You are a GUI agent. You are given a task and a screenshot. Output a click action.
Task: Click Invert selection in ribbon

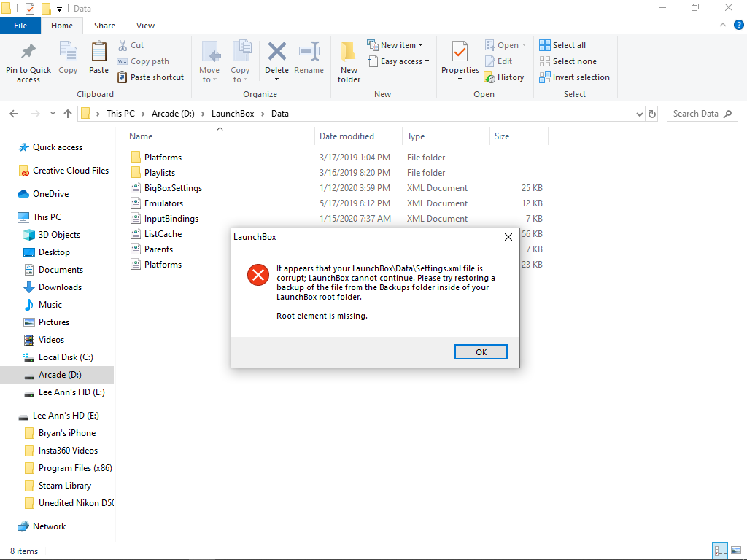coord(575,77)
